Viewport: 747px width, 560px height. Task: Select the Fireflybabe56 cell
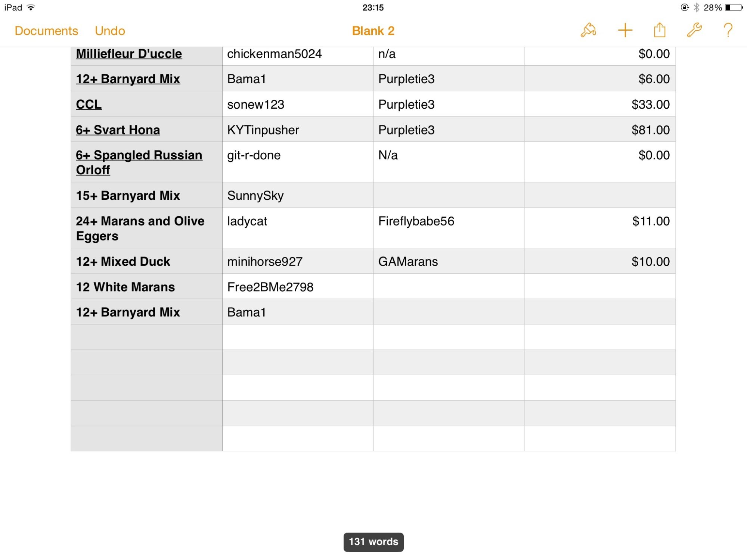448,228
